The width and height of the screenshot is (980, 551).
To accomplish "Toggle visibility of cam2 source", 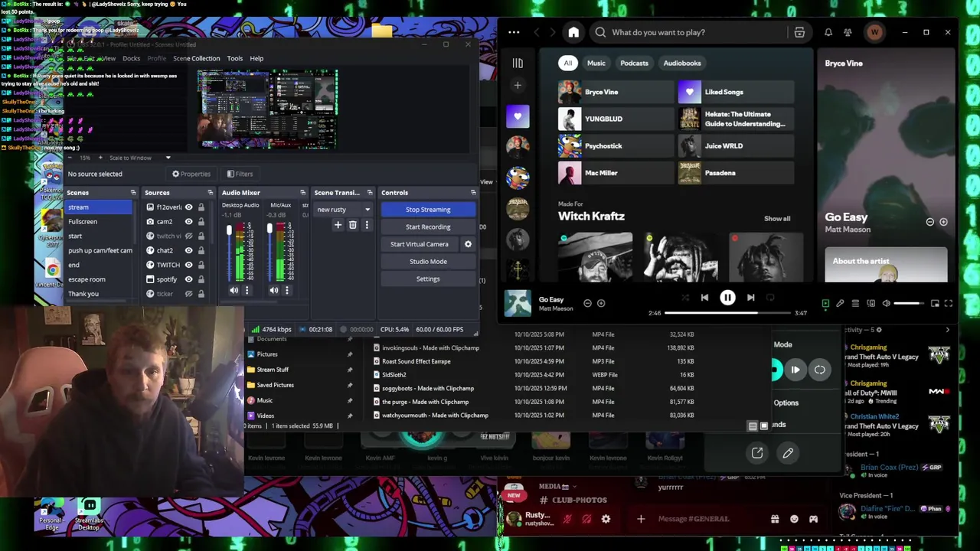I will point(188,222).
